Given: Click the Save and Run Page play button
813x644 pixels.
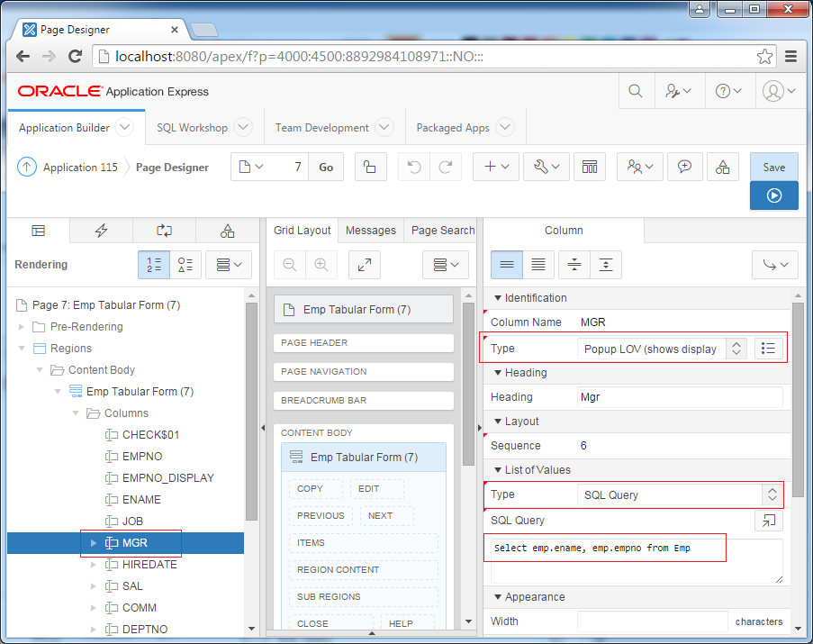Looking at the screenshot, I should (774, 195).
